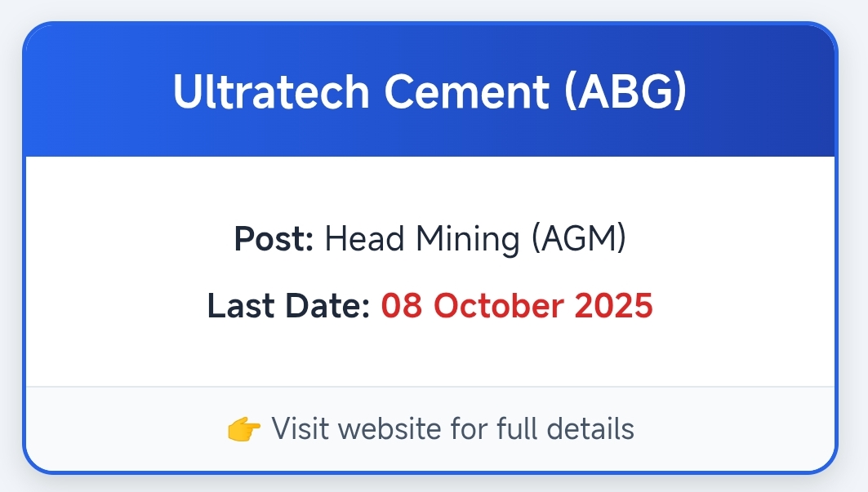The height and width of the screenshot is (492, 868).
Task: Select the bold Post: label
Action: coord(274,240)
